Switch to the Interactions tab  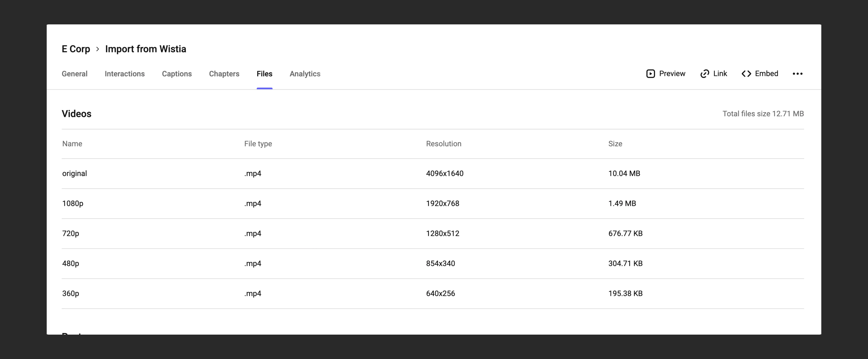tap(125, 74)
